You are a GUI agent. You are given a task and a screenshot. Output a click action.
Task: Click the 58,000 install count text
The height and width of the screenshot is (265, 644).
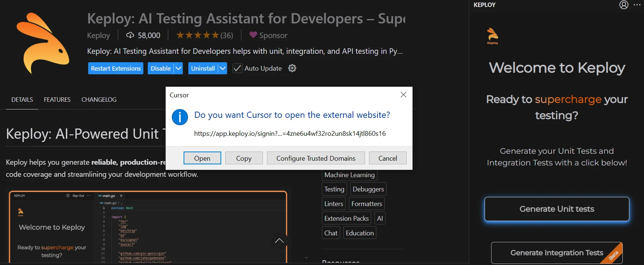click(149, 36)
